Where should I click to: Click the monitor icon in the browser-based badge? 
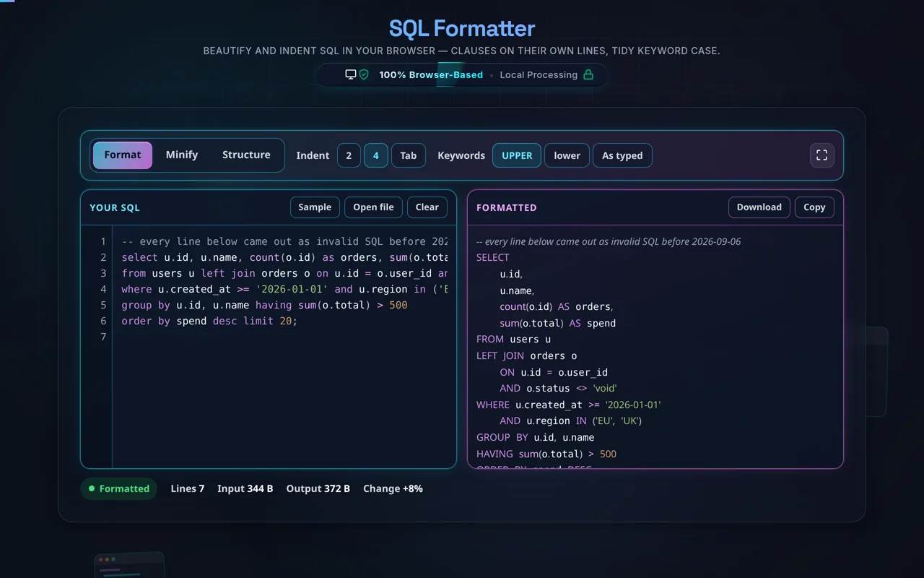(351, 74)
